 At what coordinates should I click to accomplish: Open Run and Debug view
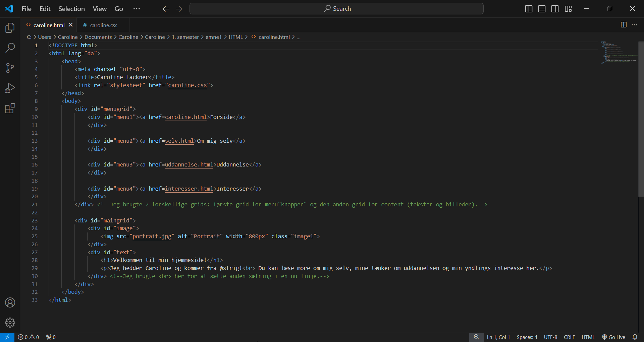click(x=10, y=88)
